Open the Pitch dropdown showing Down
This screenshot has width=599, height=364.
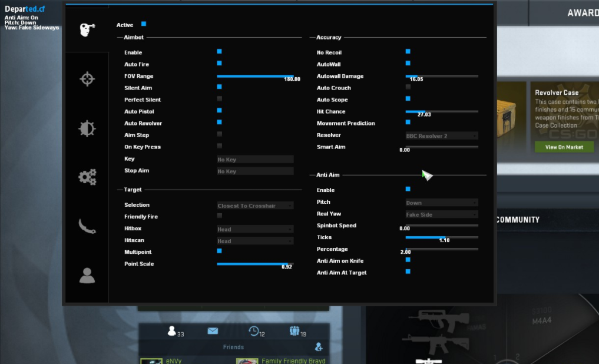pos(442,203)
